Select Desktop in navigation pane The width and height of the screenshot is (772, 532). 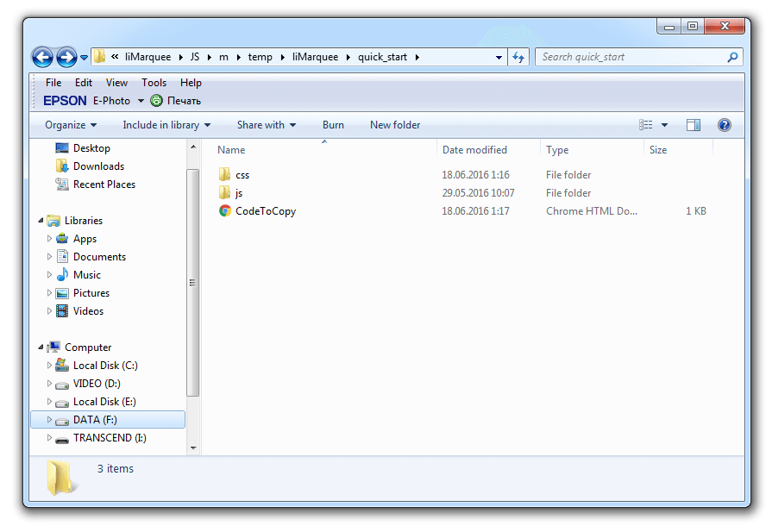click(x=91, y=148)
